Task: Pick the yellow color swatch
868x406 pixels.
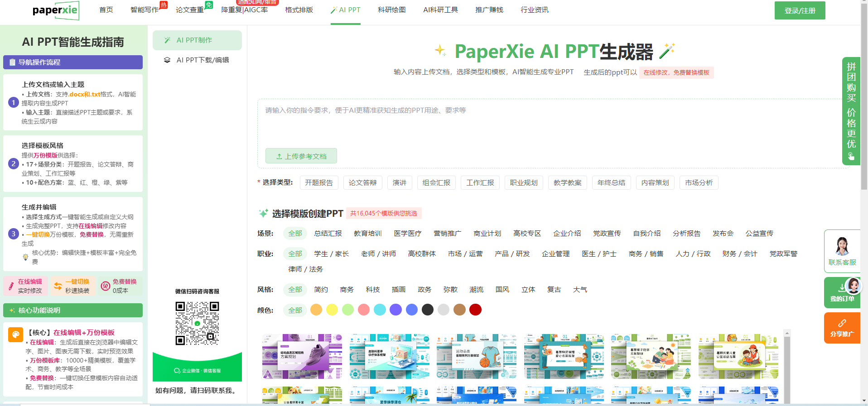Action: 332,310
